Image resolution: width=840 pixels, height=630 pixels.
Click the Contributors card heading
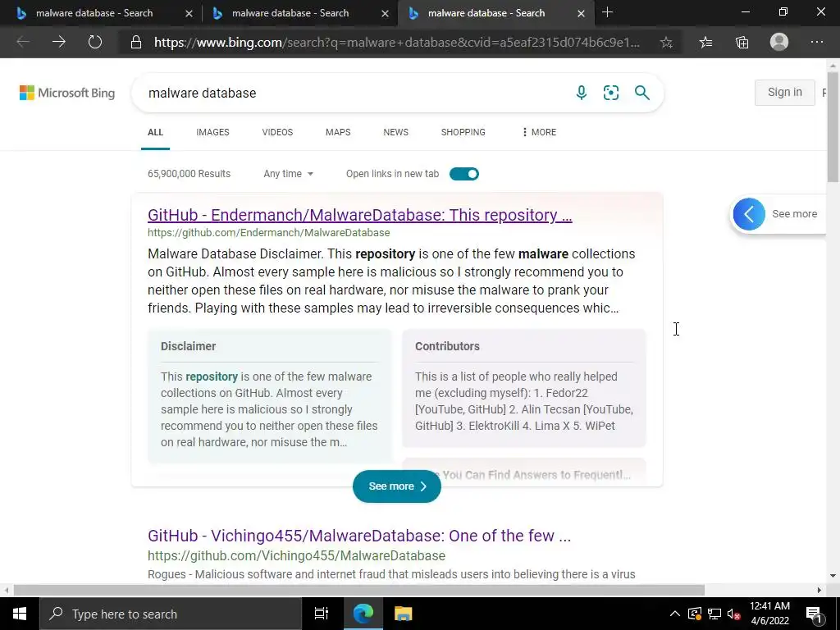[x=447, y=346]
